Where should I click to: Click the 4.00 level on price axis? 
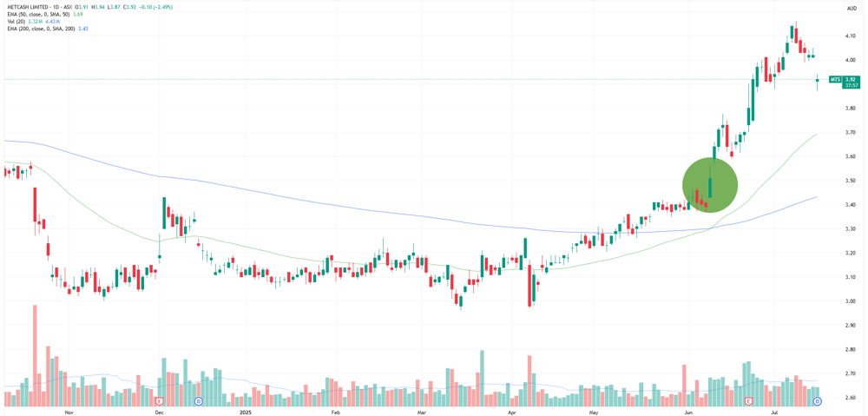coord(852,60)
